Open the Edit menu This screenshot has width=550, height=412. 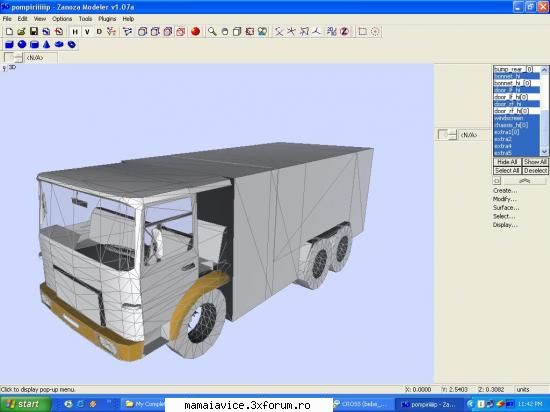click(x=22, y=19)
